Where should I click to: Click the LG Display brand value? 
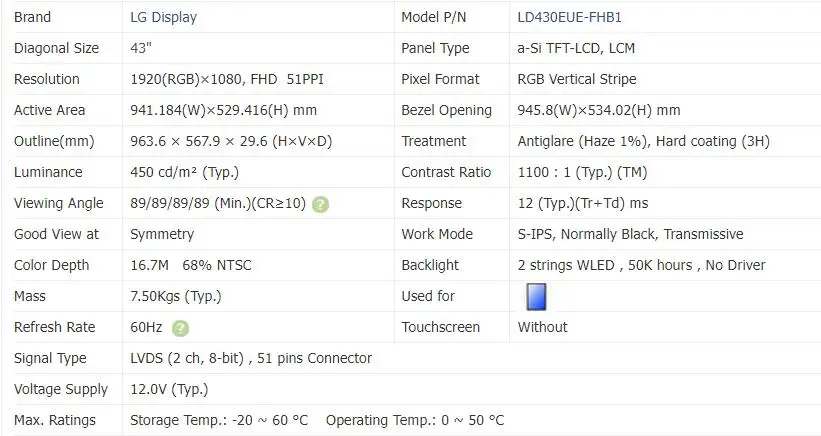pyautogui.click(x=163, y=17)
